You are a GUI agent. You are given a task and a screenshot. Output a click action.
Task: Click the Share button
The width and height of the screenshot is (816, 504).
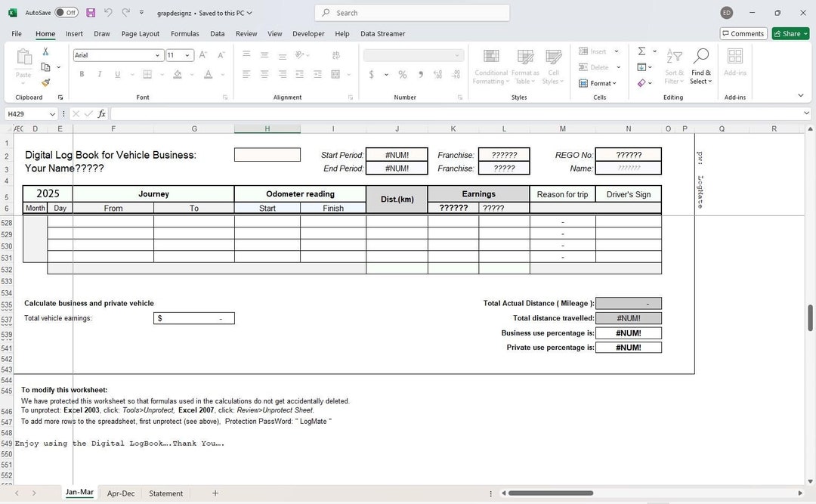coord(790,33)
